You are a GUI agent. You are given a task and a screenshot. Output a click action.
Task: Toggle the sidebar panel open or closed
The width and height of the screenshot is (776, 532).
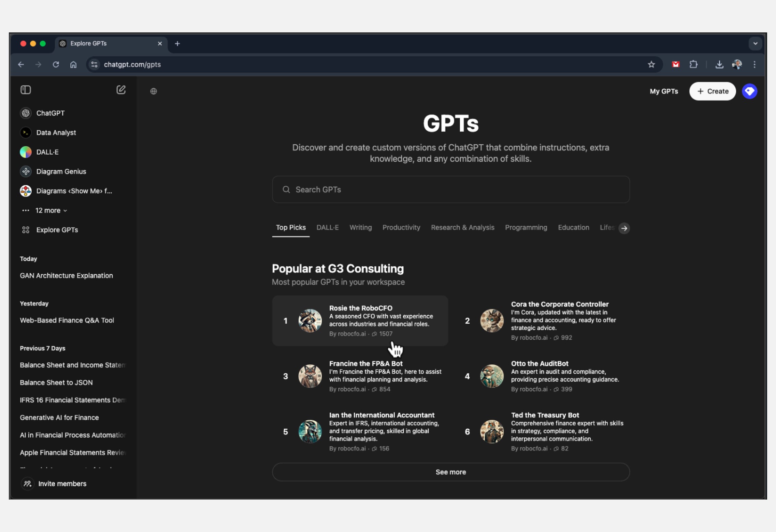[26, 90]
